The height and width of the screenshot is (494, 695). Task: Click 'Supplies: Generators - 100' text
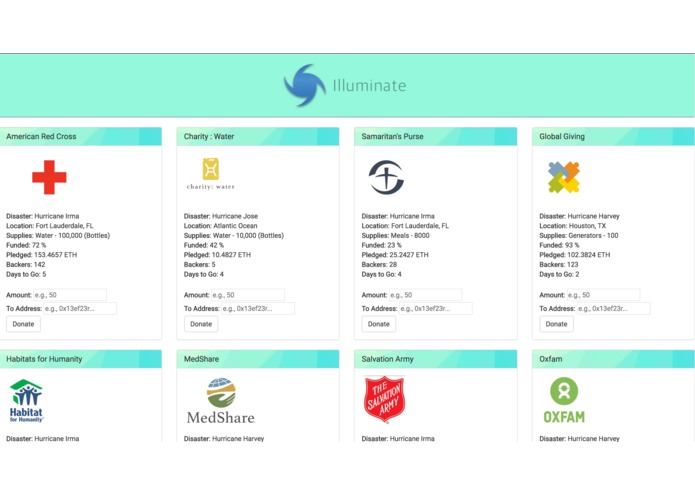(579, 235)
